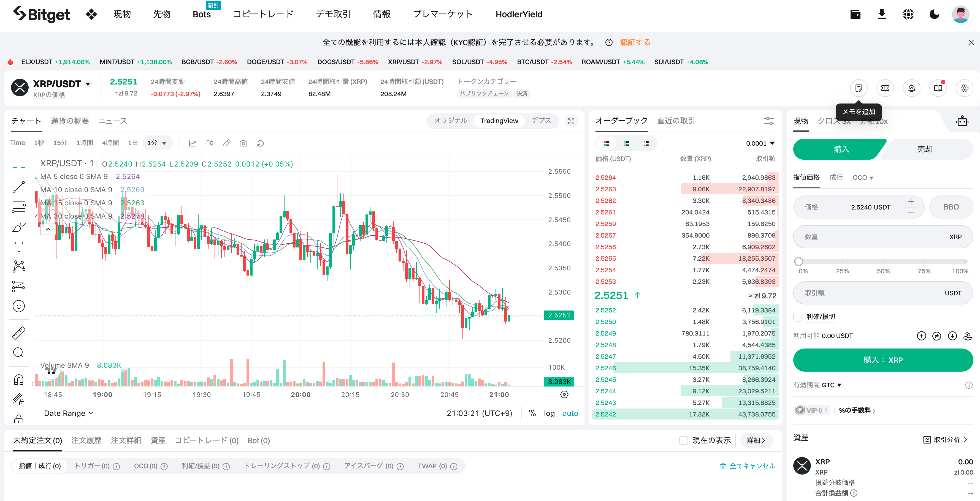The image size is (980, 501).
Task: Expand chart to fullscreen
Action: [x=571, y=121]
